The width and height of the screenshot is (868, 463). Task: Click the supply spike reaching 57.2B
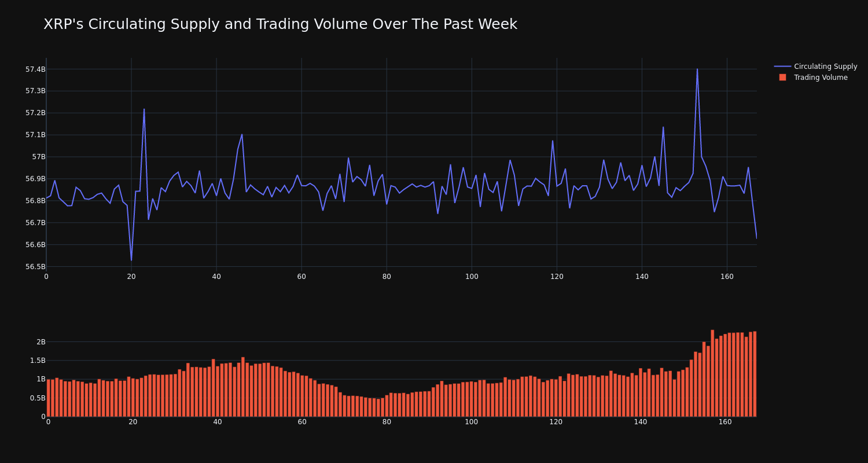click(x=144, y=109)
